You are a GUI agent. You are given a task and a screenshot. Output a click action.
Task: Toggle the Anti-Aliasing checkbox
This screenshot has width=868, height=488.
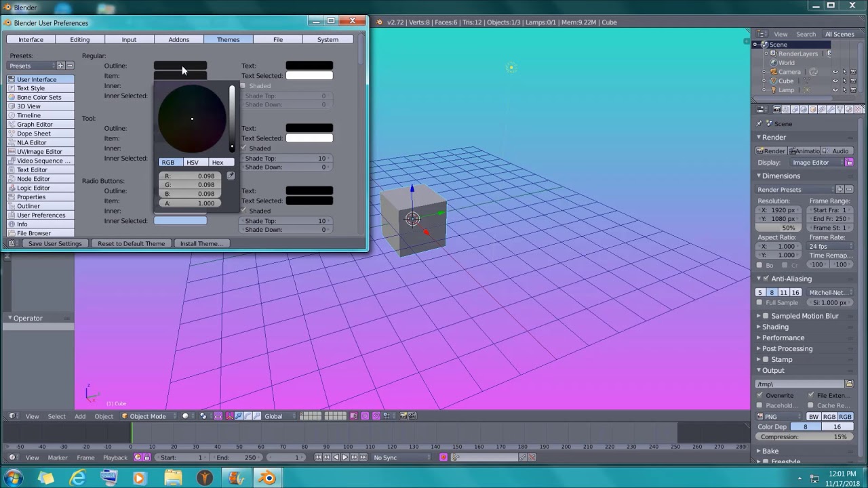(766, 279)
